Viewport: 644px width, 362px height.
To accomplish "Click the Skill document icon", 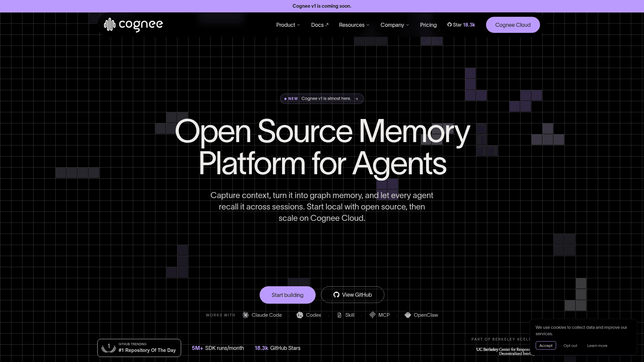I will (x=339, y=315).
